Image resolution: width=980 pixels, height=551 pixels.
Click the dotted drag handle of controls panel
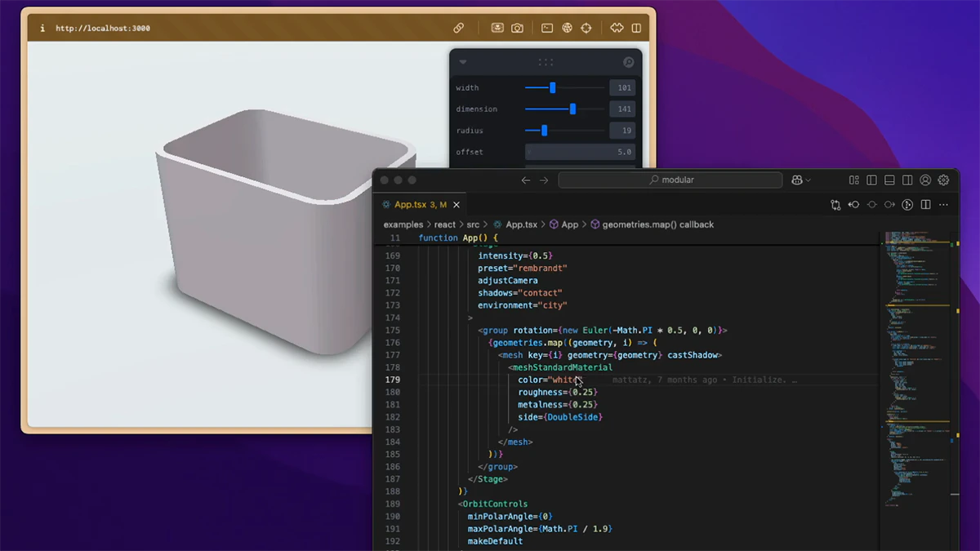pos(546,62)
